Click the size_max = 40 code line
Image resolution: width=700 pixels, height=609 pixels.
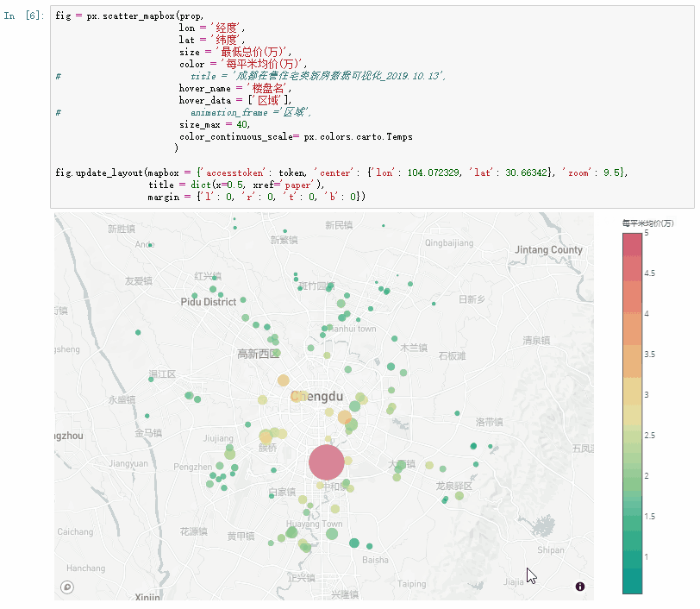tap(215, 125)
